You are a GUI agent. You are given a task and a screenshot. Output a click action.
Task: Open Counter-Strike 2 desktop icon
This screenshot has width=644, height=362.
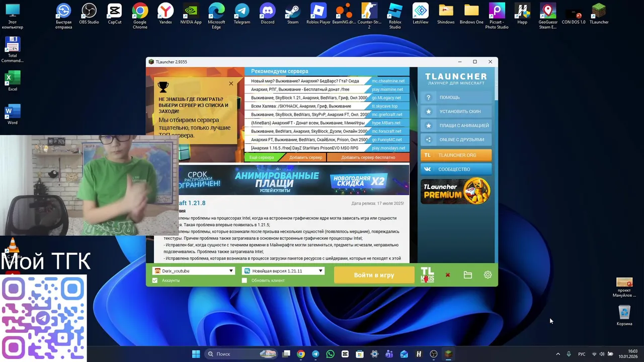(x=369, y=16)
